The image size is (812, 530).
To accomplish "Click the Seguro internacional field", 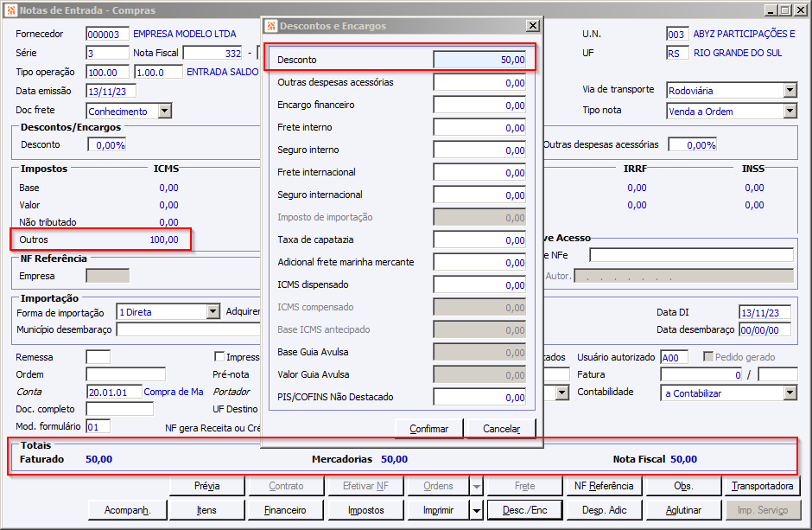I will tap(480, 195).
